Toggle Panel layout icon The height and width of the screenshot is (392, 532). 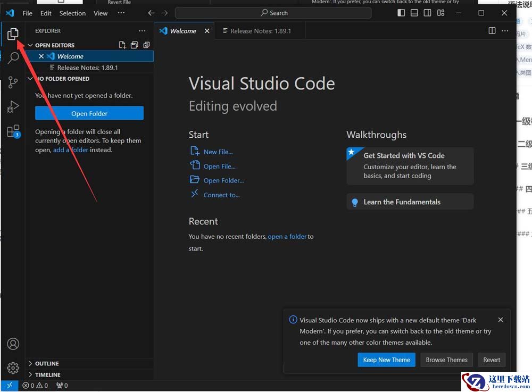(x=414, y=13)
